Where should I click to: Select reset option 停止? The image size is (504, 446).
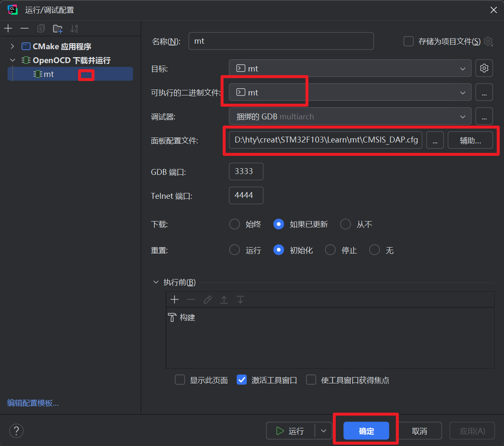(330, 250)
